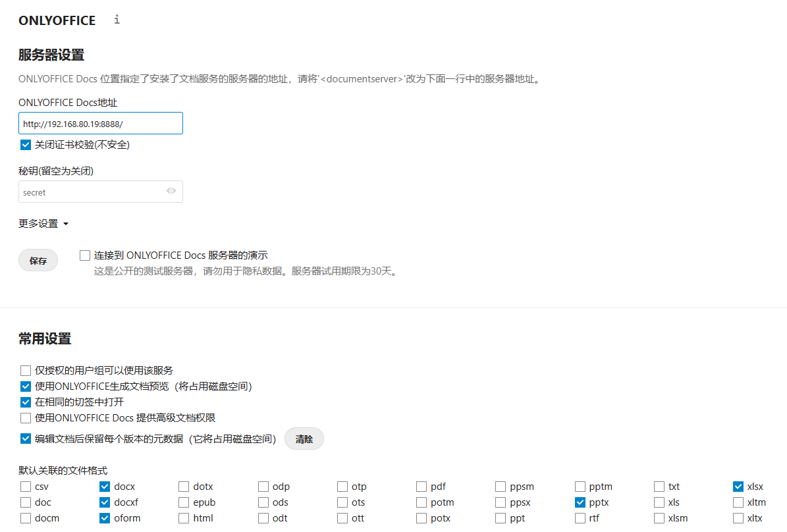The image size is (787, 532).
Task: Uncheck the docx file format checkbox
Action: pyautogui.click(x=105, y=487)
